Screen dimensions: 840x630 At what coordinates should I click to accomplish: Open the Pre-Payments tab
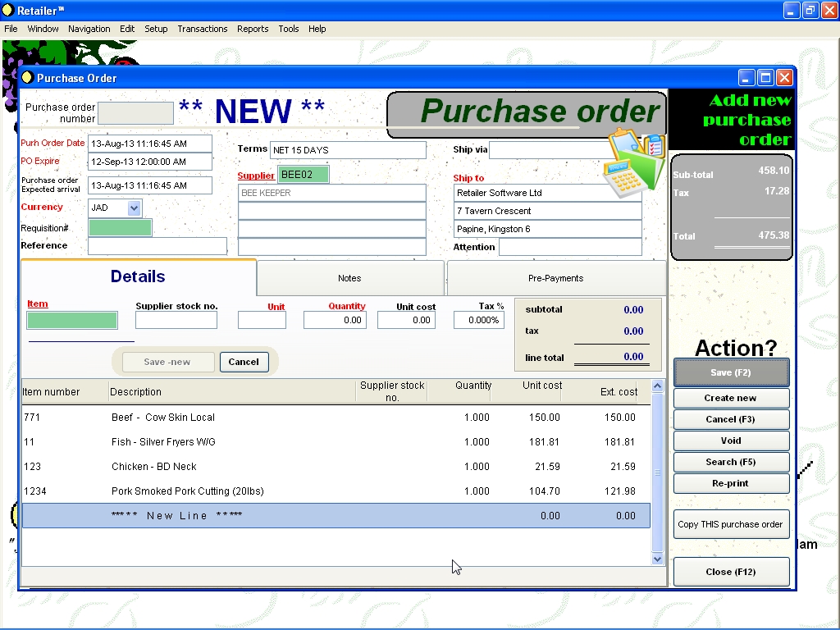point(555,278)
